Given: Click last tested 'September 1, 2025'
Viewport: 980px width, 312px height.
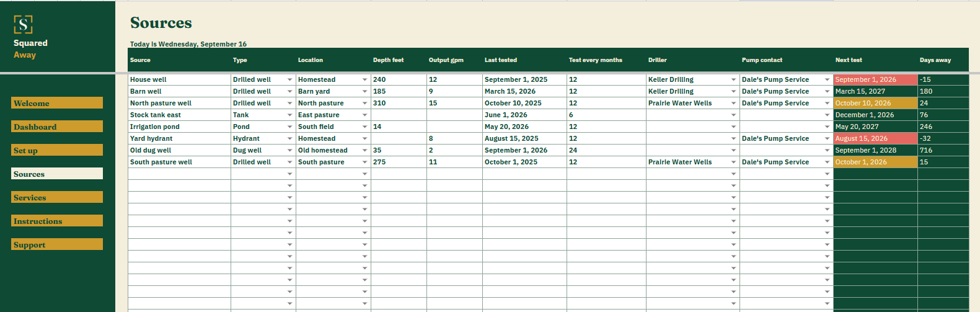Looking at the screenshot, I should 524,79.
